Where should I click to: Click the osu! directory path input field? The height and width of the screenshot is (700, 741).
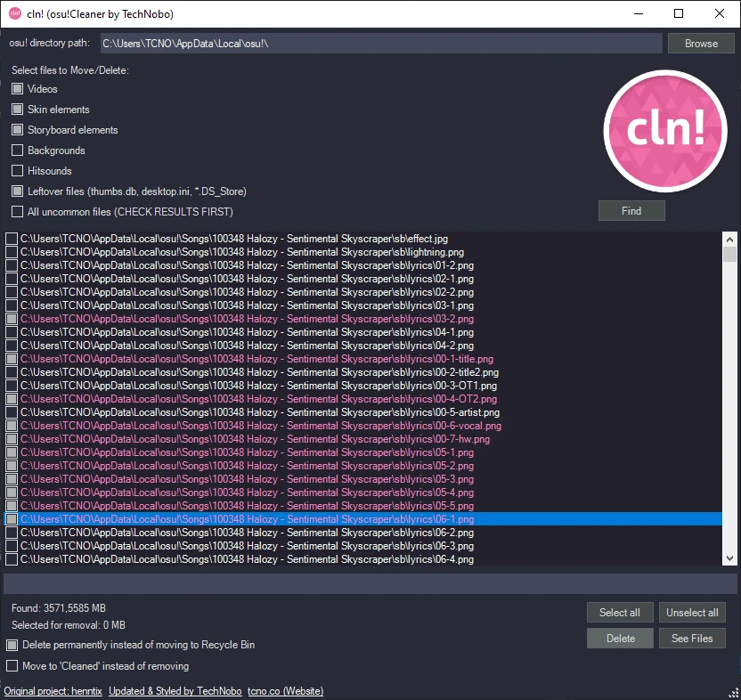(381, 44)
